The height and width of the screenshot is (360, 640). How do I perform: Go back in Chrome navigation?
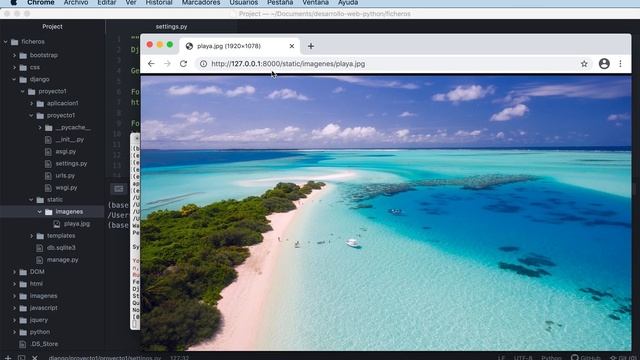[x=151, y=64]
